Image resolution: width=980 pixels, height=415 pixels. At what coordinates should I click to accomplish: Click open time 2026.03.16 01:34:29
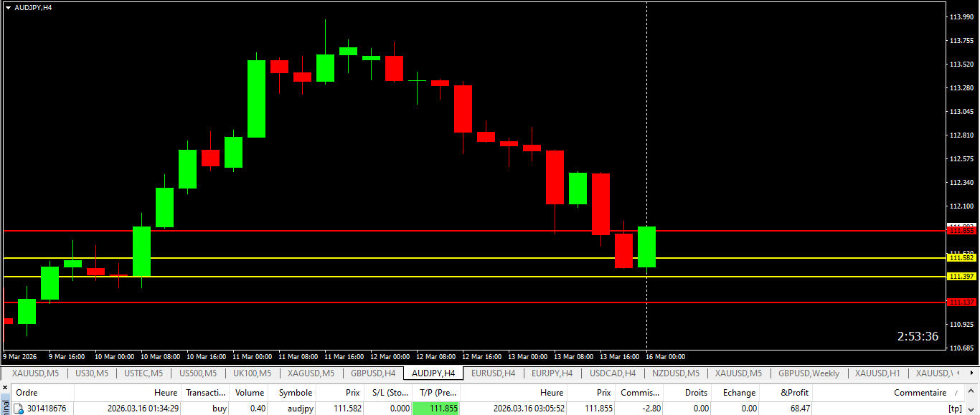143,409
